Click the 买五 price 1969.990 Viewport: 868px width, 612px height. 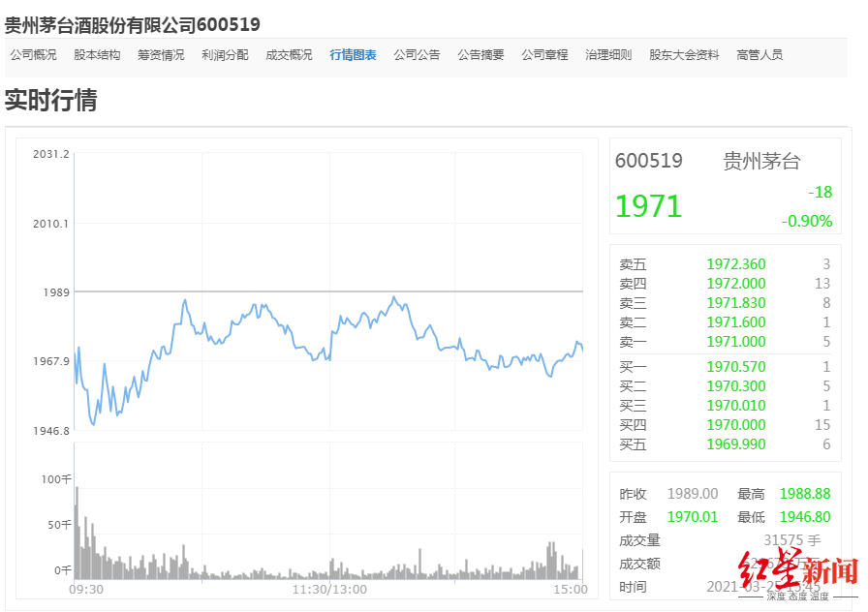pos(736,444)
